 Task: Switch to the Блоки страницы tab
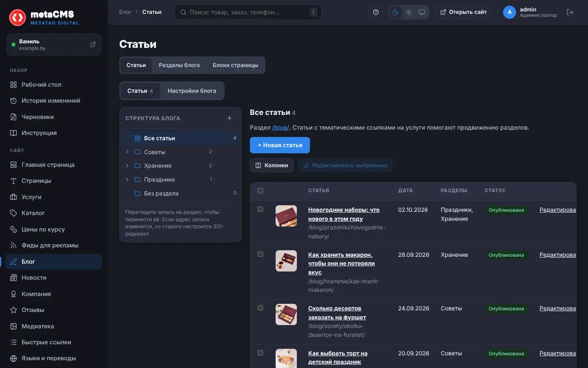(x=235, y=65)
